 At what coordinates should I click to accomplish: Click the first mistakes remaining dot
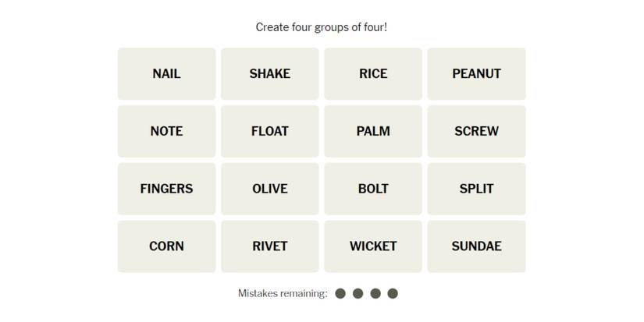pyautogui.click(x=340, y=293)
